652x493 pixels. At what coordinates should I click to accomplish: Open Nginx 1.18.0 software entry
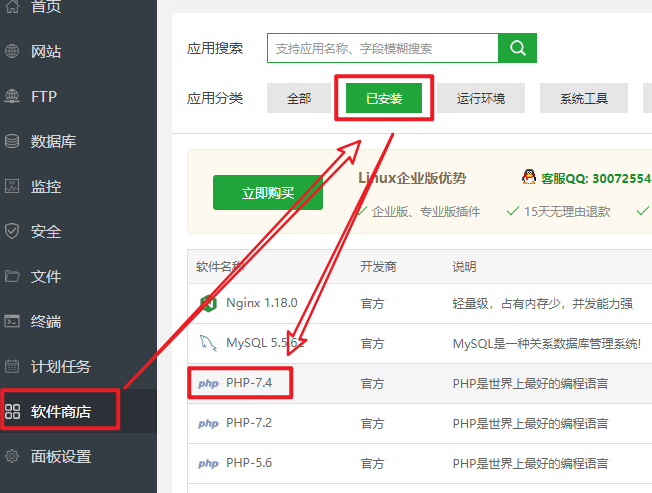click(262, 303)
